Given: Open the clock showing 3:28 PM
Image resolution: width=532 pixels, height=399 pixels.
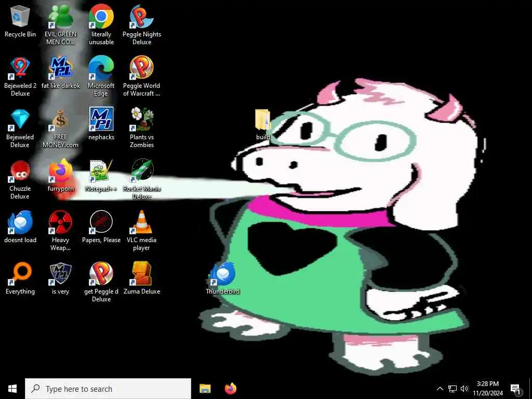Looking at the screenshot, I should pyautogui.click(x=488, y=389).
